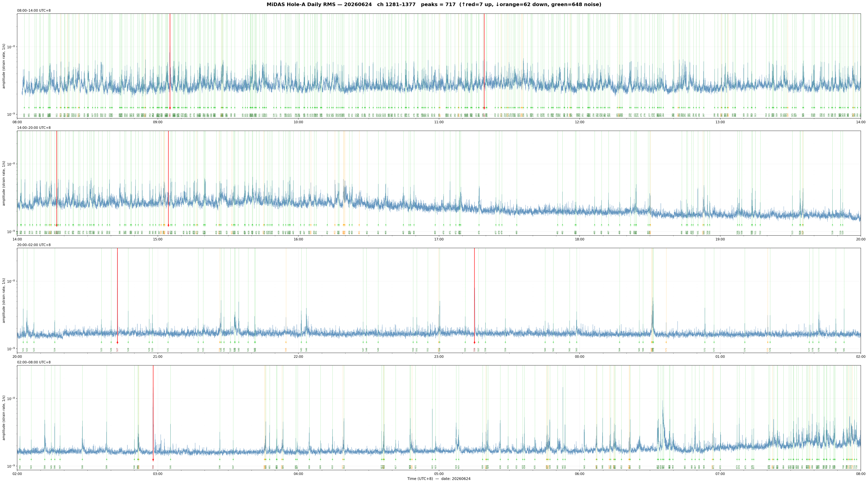
Task: Click the '06:00' time tick label
Action: pyautogui.click(x=580, y=474)
